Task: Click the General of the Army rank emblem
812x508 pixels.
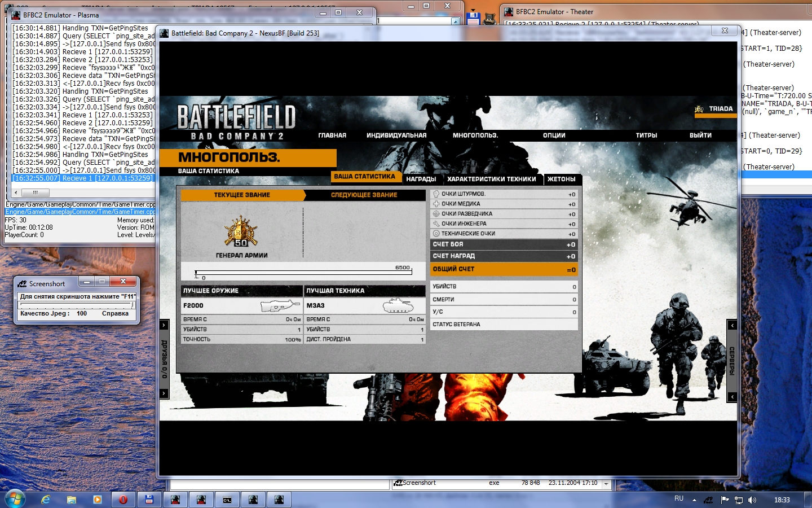Action: point(241,231)
